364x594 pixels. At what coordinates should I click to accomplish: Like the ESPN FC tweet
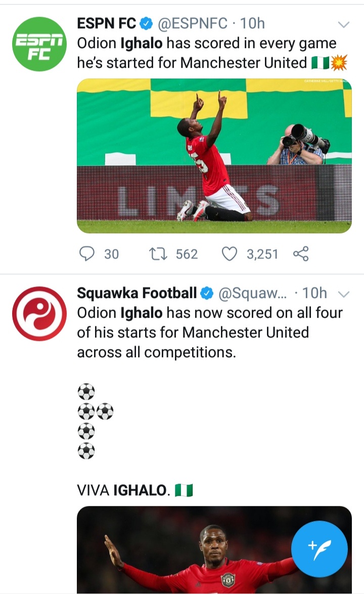[x=230, y=253]
